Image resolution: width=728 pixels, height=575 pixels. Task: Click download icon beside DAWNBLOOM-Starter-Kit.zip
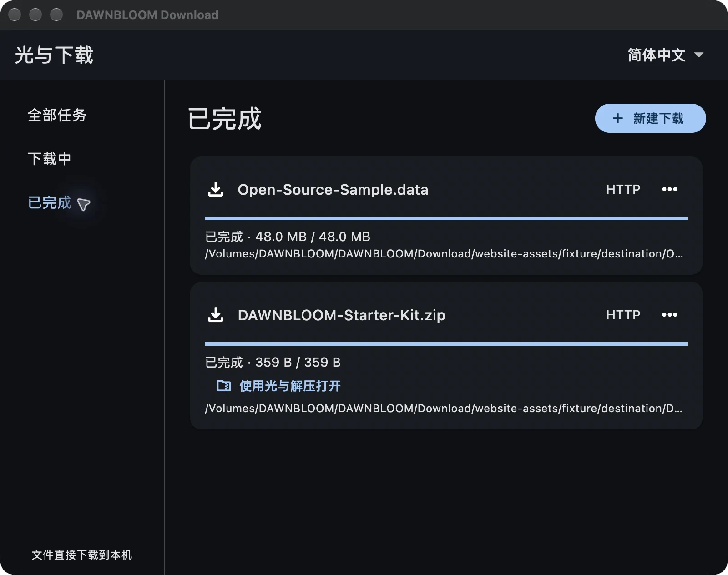coord(216,315)
